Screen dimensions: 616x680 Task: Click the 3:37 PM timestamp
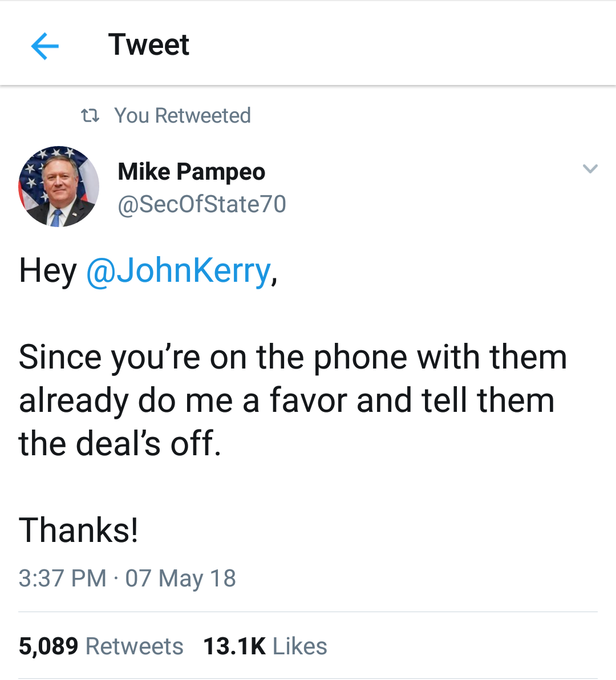62,578
